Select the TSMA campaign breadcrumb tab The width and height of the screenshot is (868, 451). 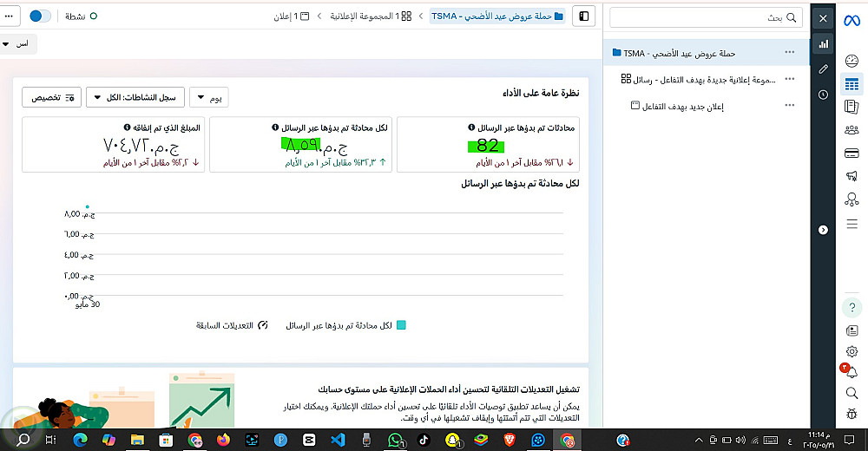tap(497, 16)
